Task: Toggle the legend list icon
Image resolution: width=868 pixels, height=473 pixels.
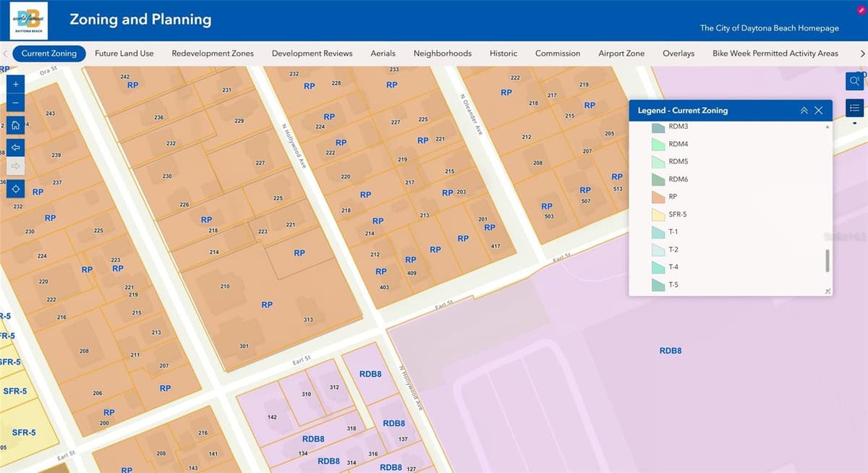Action: point(855,108)
